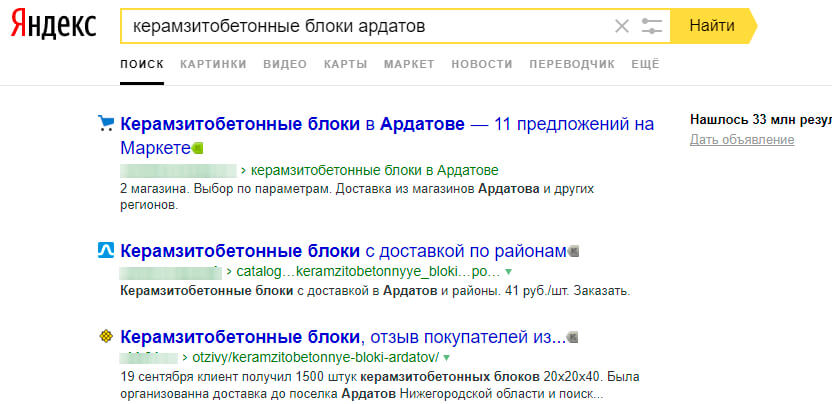Click the Найти search button
832x404 pixels.
coord(712,25)
